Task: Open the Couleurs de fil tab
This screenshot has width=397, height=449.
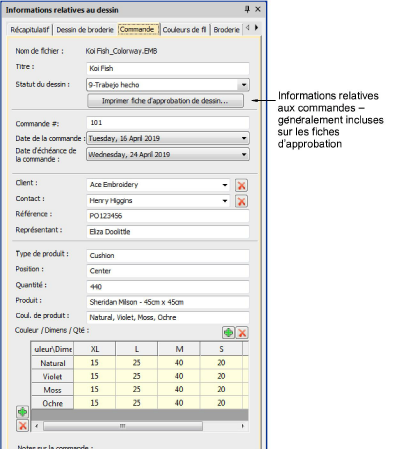Action: click(184, 30)
